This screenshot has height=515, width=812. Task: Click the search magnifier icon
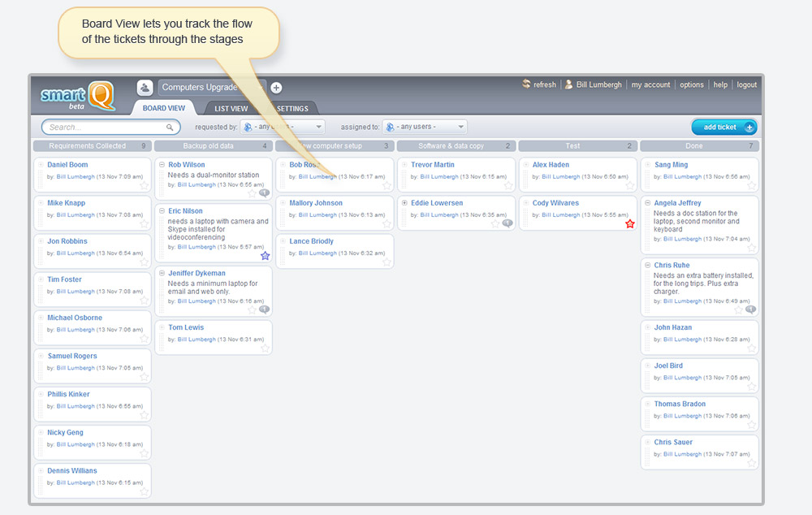click(x=170, y=128)
